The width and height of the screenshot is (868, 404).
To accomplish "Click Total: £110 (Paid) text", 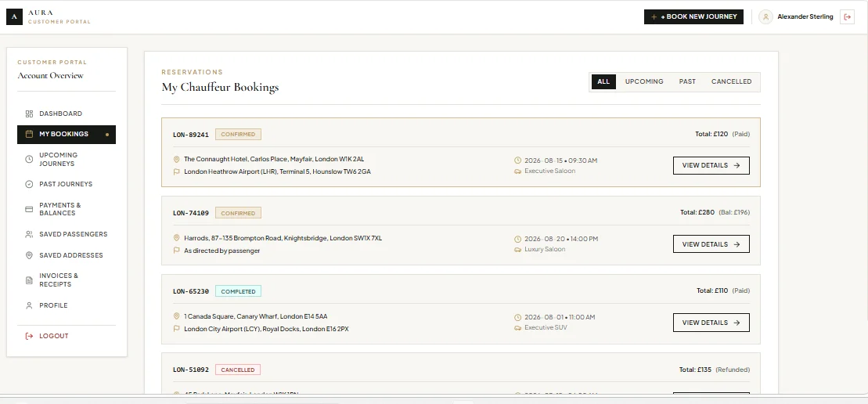I will (x=723, y=290).
